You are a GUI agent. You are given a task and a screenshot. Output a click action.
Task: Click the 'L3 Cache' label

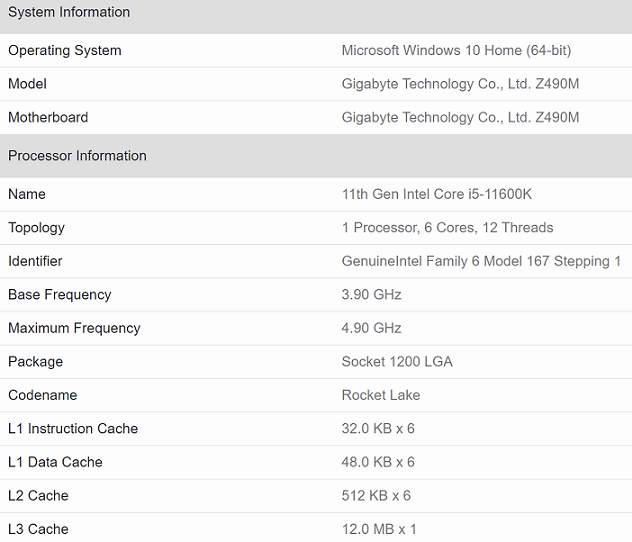(x=38, y=529)
